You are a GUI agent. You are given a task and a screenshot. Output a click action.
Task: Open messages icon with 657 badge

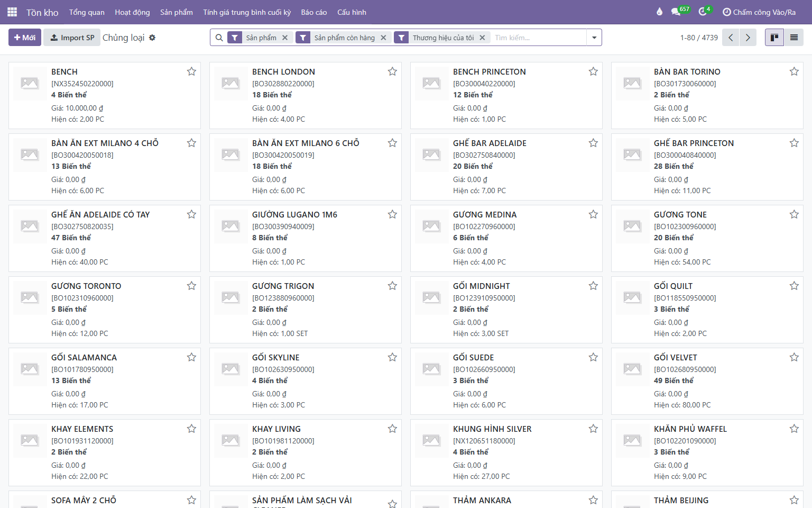coord(680,11)
